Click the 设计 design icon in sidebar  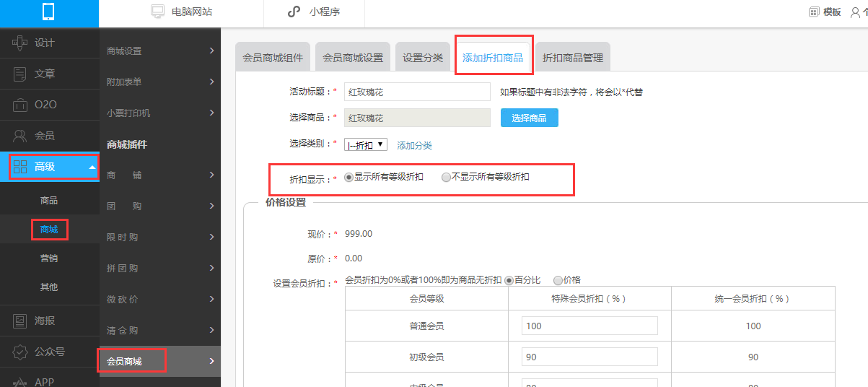[x=20, y=43]
